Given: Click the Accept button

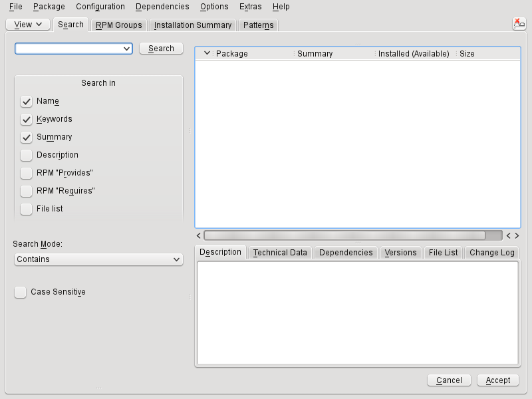Looking at the screenshot, I should click(x=497, y=380).
